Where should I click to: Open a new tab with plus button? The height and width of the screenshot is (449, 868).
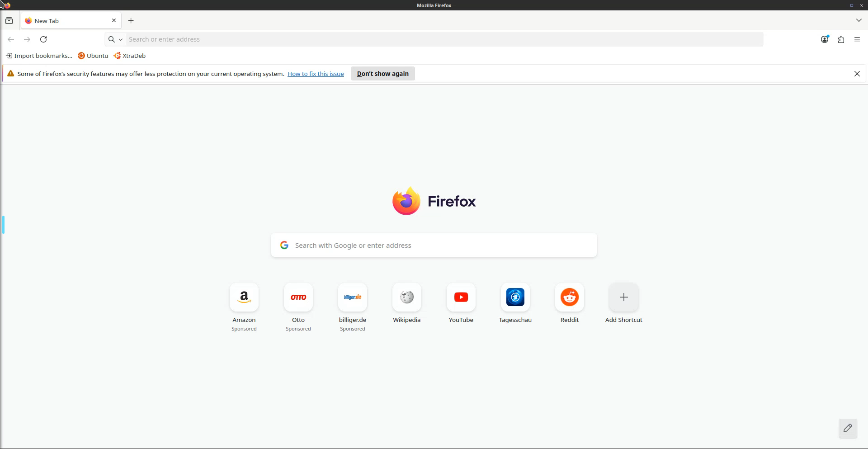coord(131,21)
